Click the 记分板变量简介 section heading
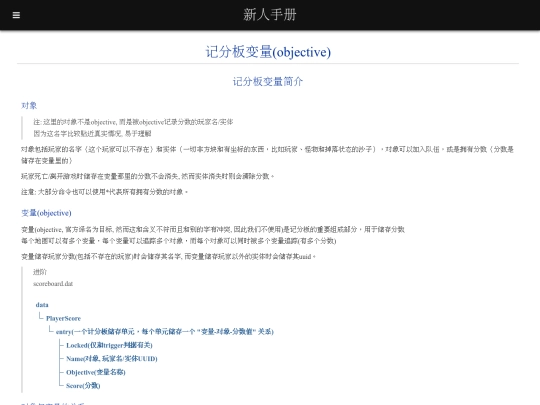The image size is (540, 405). [x=268, y=82]
